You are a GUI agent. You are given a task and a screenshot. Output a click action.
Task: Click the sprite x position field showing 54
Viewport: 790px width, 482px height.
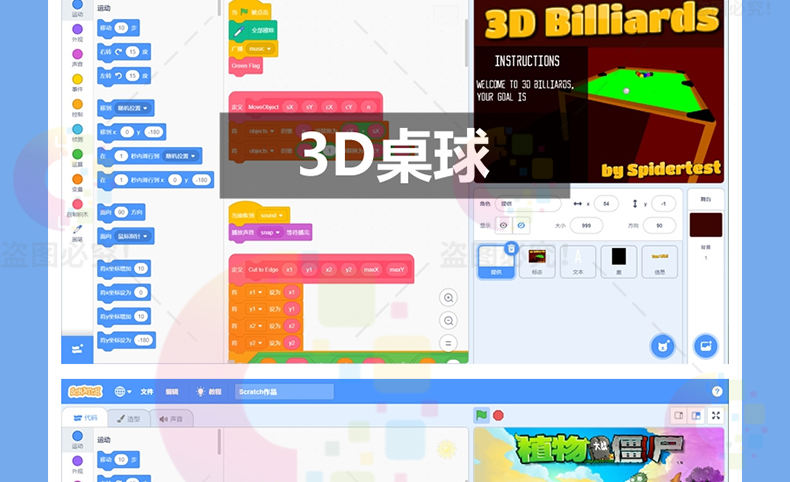606,204
